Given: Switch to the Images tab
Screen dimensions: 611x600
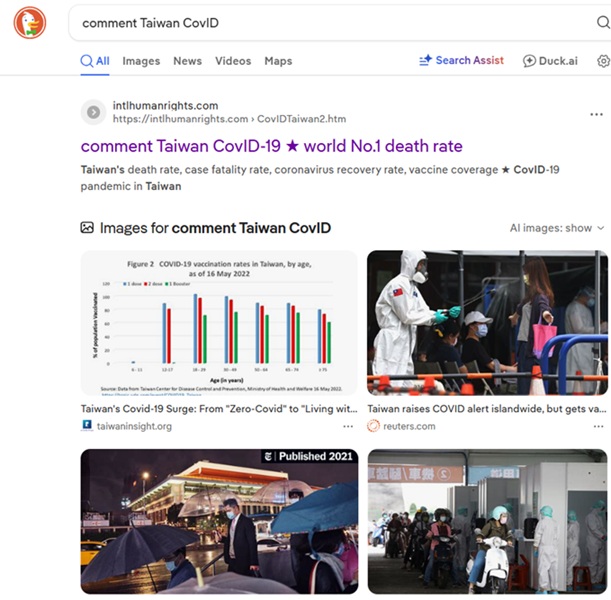Looking at the screenshot, I should pos(141,61).
